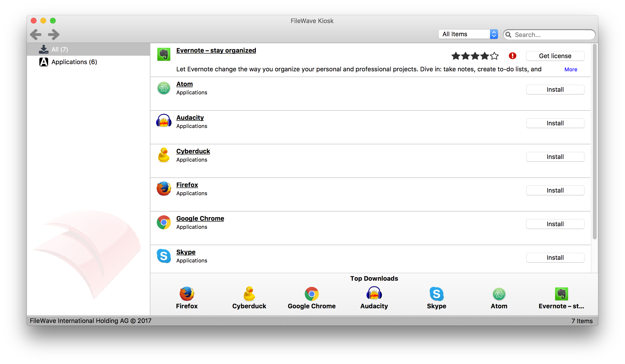Click the red warning icon for Evernote
This screenshot has width=625, height=364.
click(x=512, y=56)
